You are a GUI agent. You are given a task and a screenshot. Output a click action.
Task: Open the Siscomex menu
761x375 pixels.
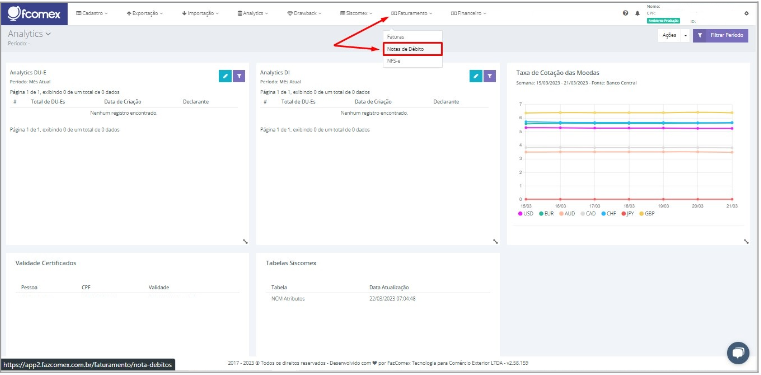coord(356,14)
